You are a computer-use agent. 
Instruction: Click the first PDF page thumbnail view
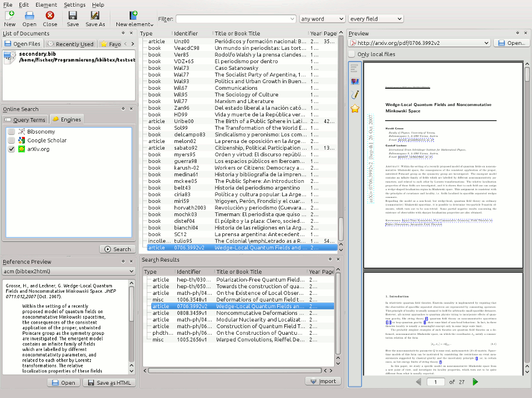pyautogui.click(x=443, y=165)
